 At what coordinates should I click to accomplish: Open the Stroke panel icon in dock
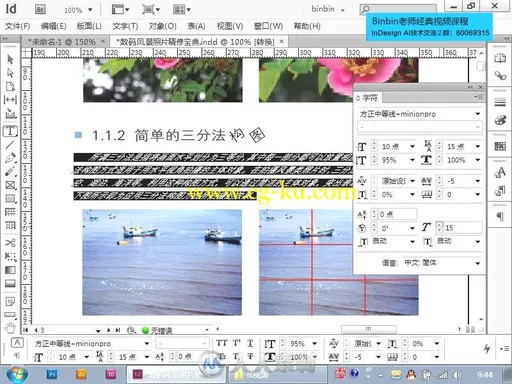[500, 103]
